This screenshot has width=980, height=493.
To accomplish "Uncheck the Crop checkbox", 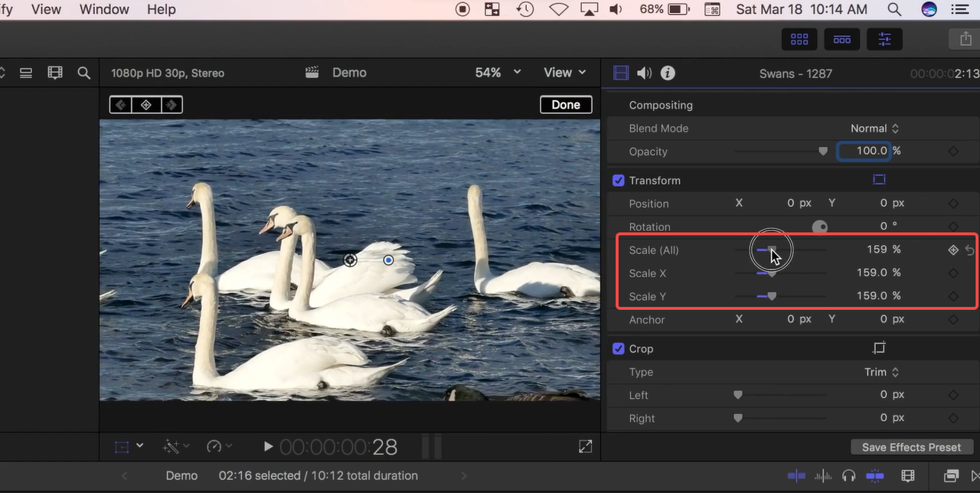I will [x=619, y=349].
